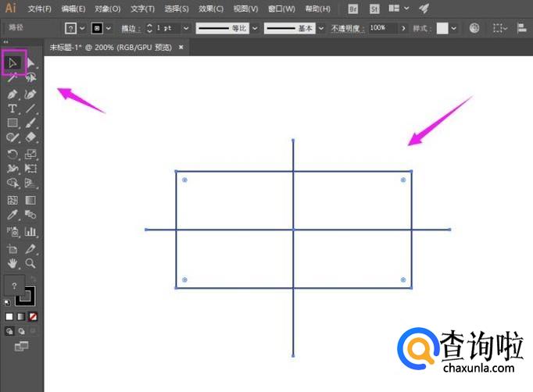Expand the opacity slider arrow
The height and width of the screenshot is (392, 533).
pyautogui.click(x=403, y=28)
